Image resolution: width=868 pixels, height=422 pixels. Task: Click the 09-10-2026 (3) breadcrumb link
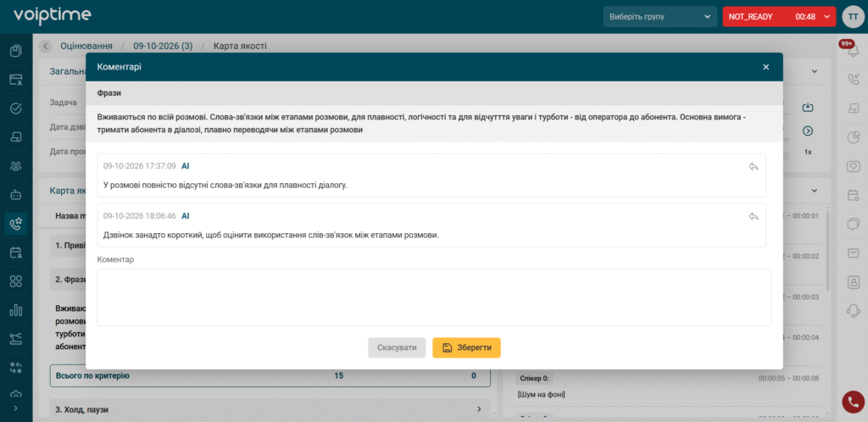pyautogui.click(x=163, y=46)
